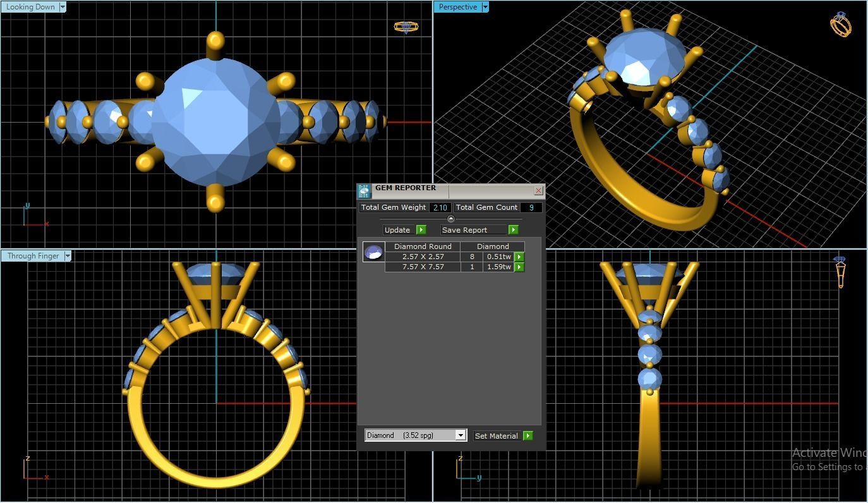This screenshot has height=503, width=868.
Task: Click the Update label button
Action: [x=397, y=230]
